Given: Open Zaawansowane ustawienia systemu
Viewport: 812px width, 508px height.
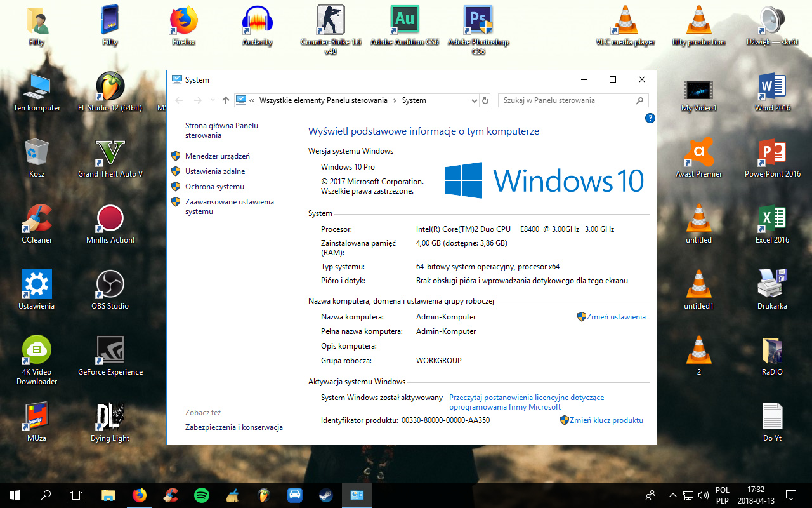Looking at the screenshot, I should click(x=230, y=206).
